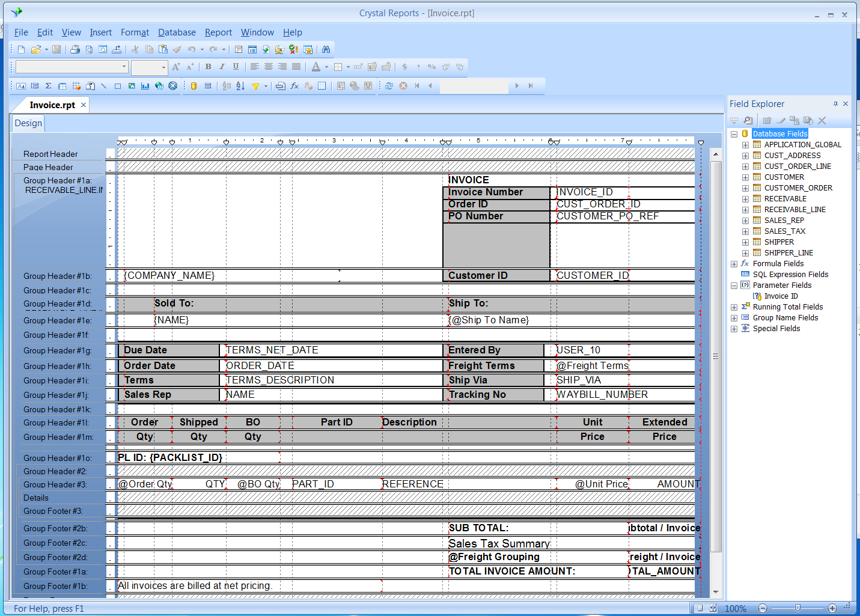Collapse the Database Fields node
This screenshot has height=616, width=860.
click(734, 134)
